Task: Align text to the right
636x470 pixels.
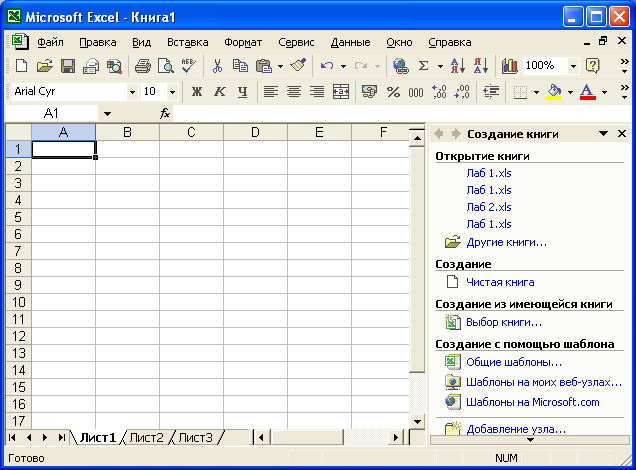Action: point(317,92)
